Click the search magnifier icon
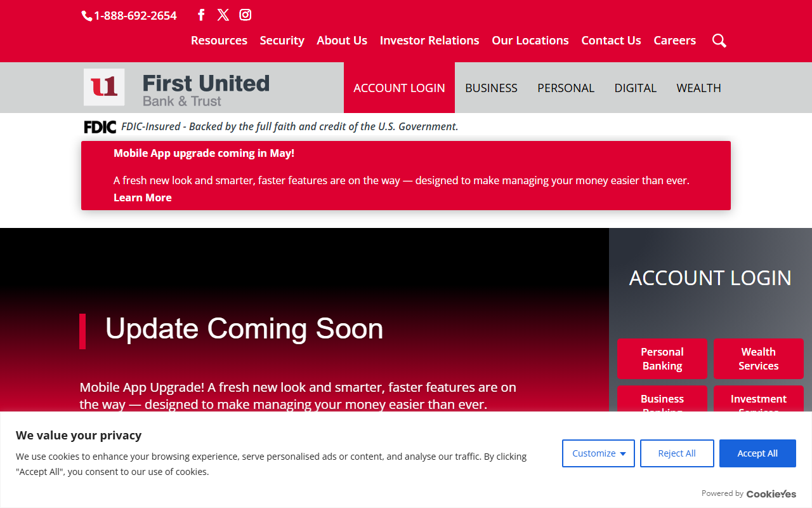This screenshot has width=812, height=508. 719,41
